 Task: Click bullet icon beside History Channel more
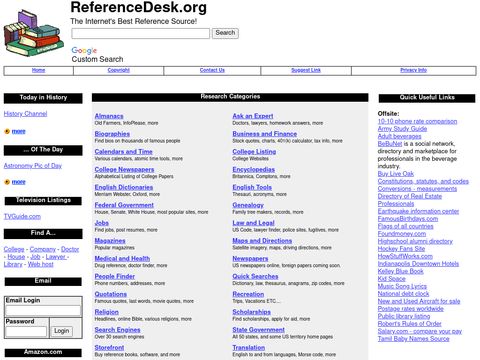click(x=7, y=131)
